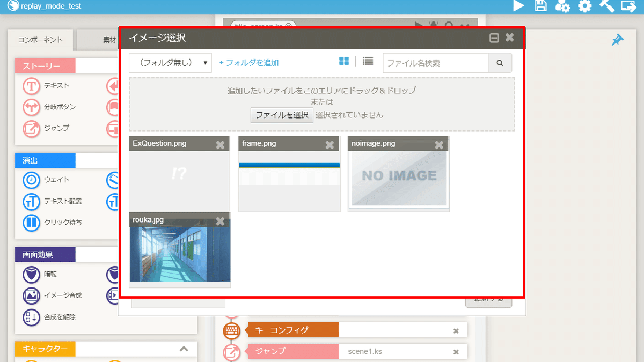Click the app logo beside replay_mode_test

[13, 6]
